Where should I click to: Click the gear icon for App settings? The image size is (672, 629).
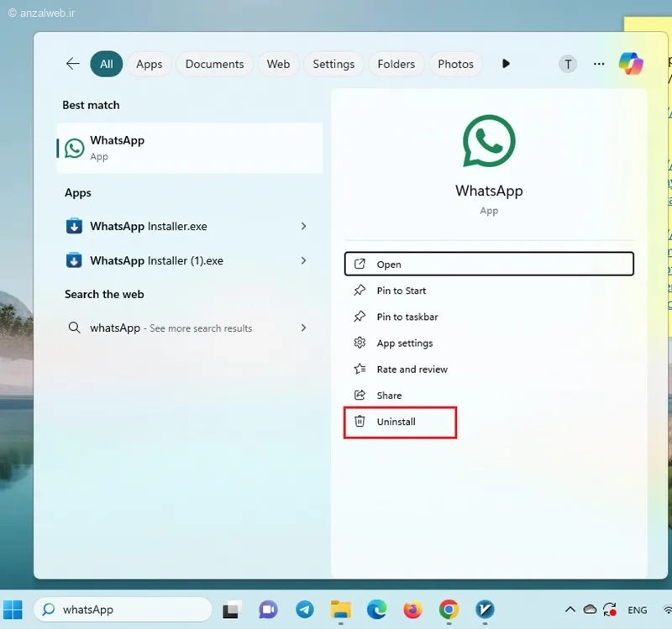360,343
